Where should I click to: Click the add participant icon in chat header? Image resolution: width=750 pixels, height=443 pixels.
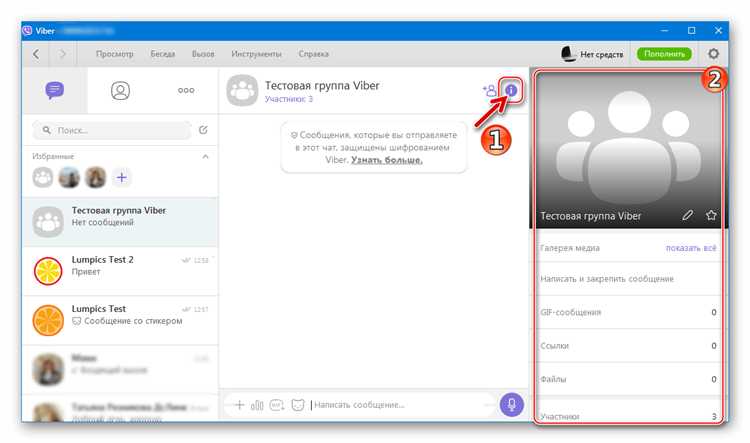click(489, 90)
